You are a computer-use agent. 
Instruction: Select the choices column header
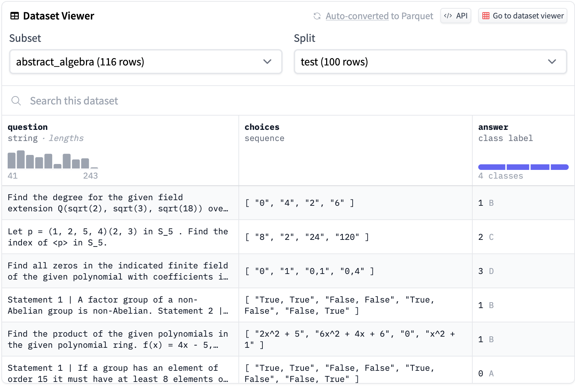click(x=262, y=127)
